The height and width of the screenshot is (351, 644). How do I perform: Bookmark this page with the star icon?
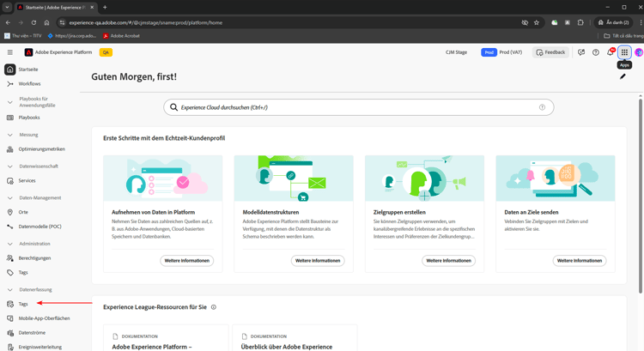(537, 22)
